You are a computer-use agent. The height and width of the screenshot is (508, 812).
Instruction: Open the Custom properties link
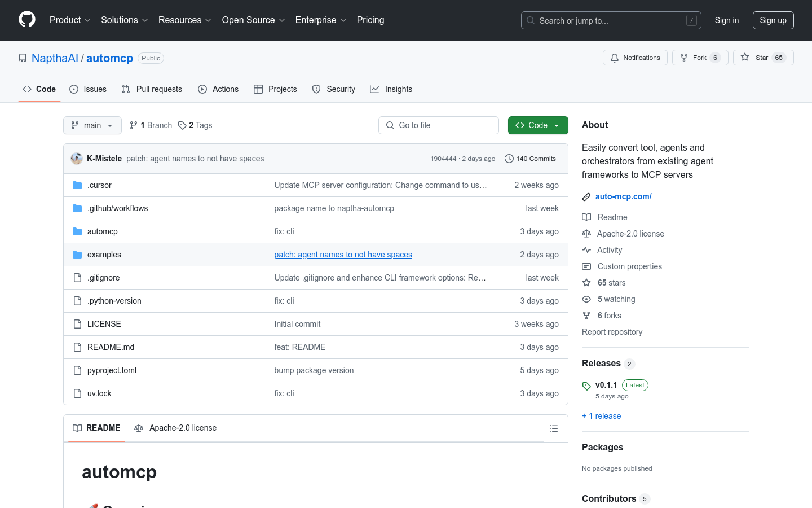tap(622, 266)
